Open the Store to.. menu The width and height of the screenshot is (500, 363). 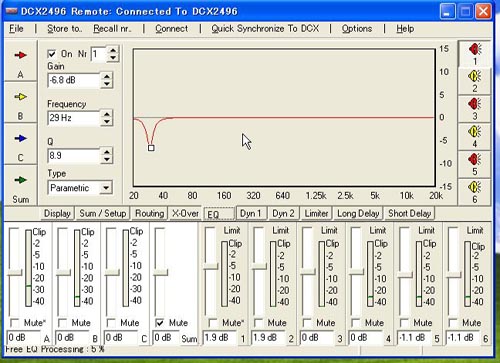(64, 29)
